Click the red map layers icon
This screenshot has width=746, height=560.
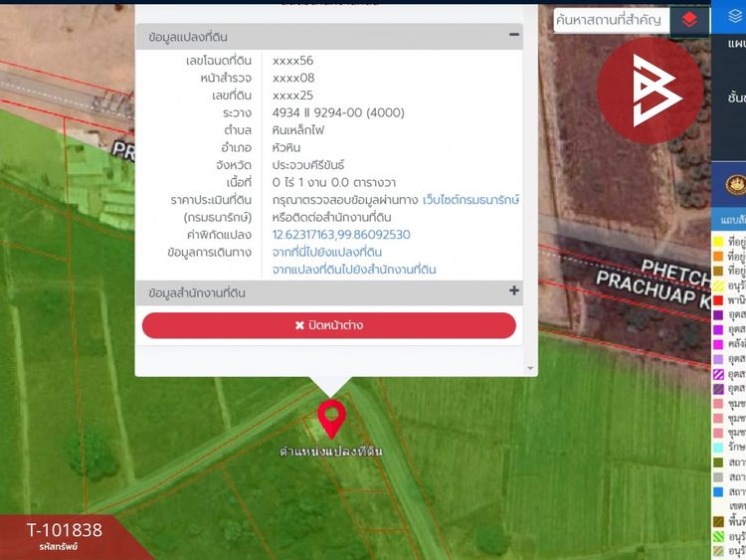coord(689,20)
